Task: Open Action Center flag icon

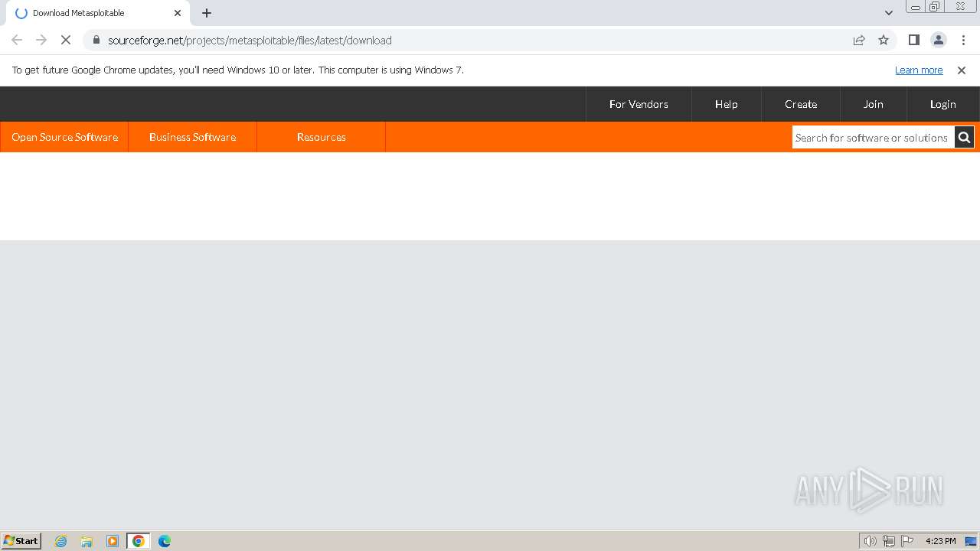Action: pos(907,541)
